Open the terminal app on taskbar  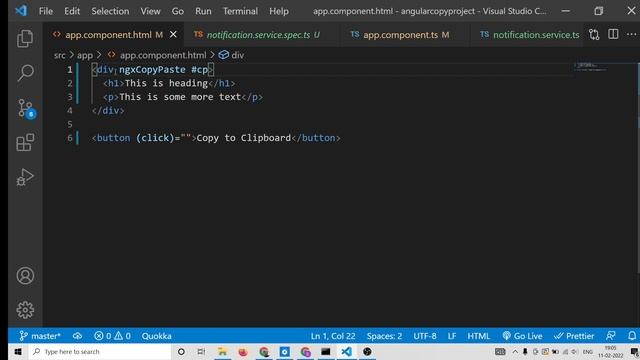click(x=326, y=351)
